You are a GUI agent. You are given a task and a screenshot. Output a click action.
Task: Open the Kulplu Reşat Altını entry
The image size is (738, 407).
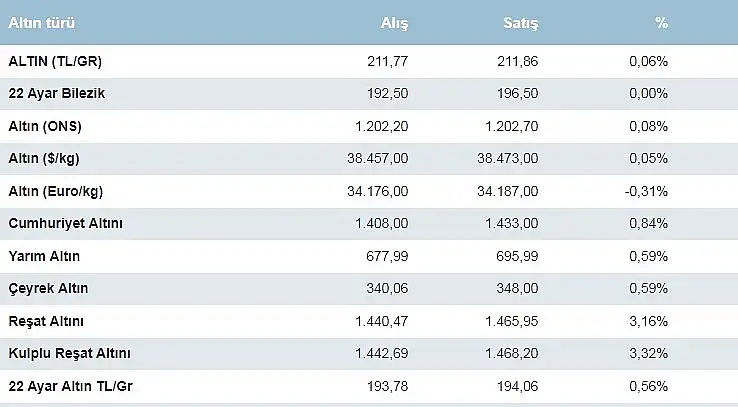(x=69, y=353)
